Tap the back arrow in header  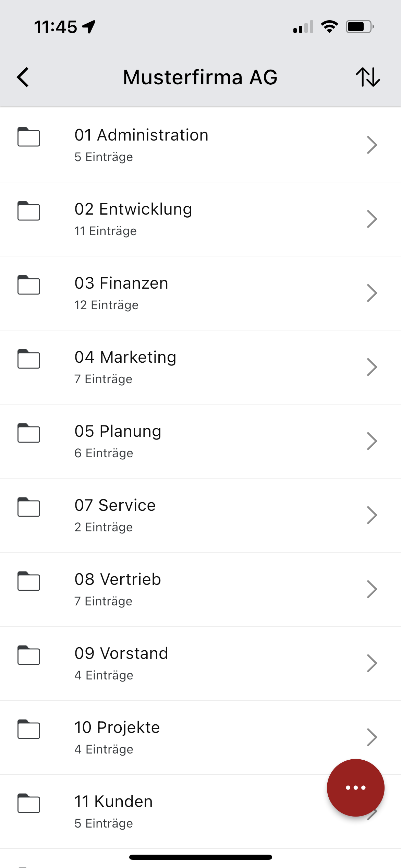(x=23, y=77)
